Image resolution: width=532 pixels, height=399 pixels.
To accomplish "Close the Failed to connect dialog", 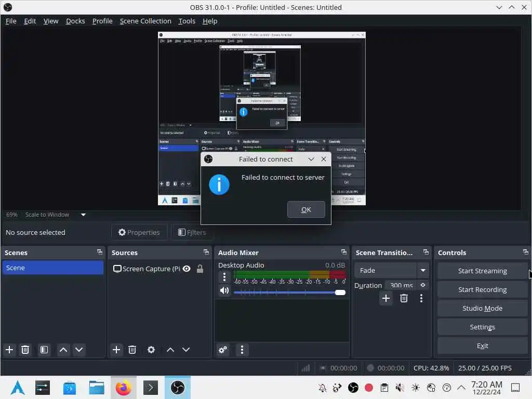I will (324, 159).
